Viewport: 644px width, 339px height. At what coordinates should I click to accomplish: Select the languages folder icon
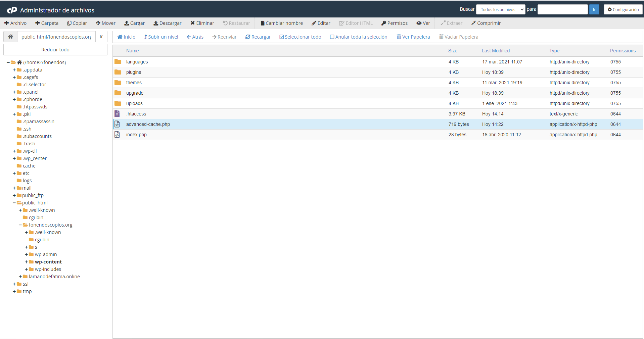[x=118, y=62]
